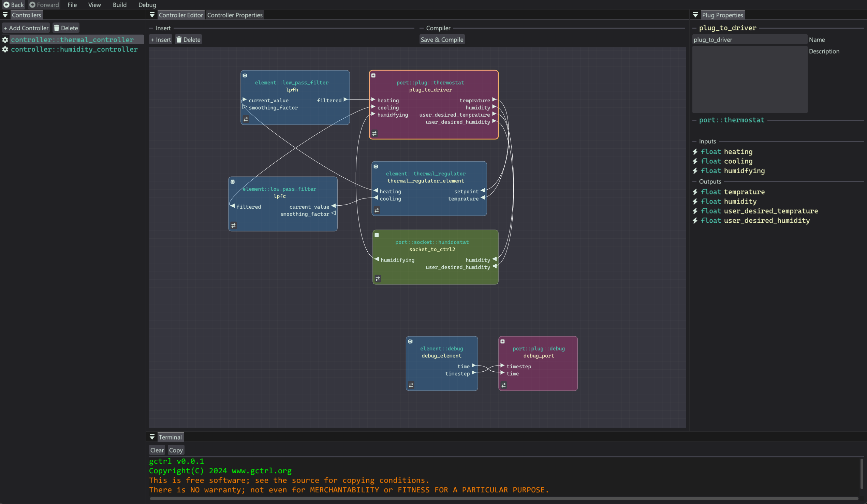Click lightning icon beside float cooling
Viewport: 867px width, 504px height.
[x=695, y=161]
